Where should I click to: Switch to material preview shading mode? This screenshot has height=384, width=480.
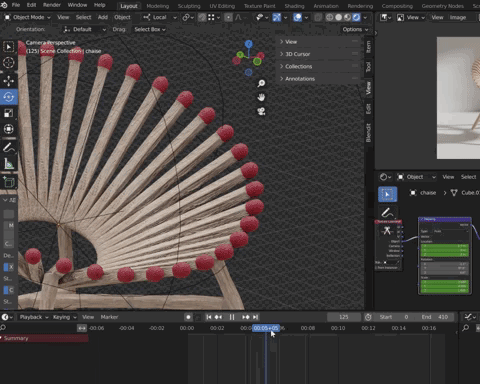point(347,17)
